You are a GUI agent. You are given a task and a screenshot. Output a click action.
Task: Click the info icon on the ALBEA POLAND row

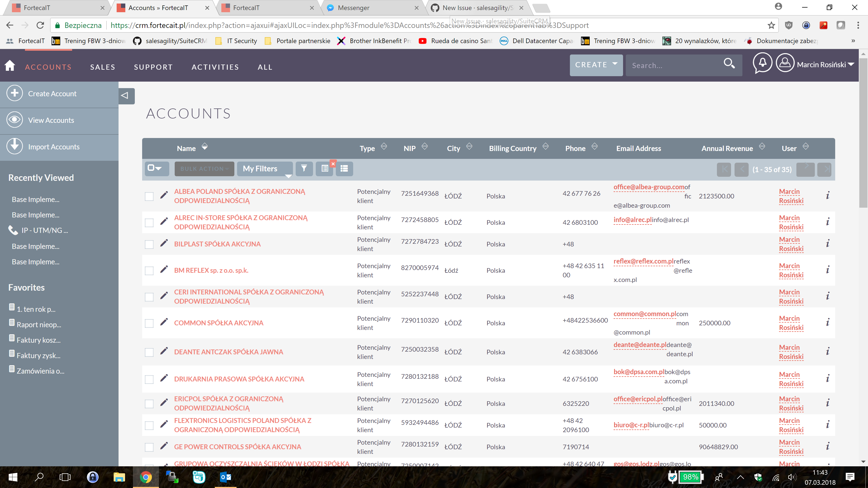[x=828, y=196]
